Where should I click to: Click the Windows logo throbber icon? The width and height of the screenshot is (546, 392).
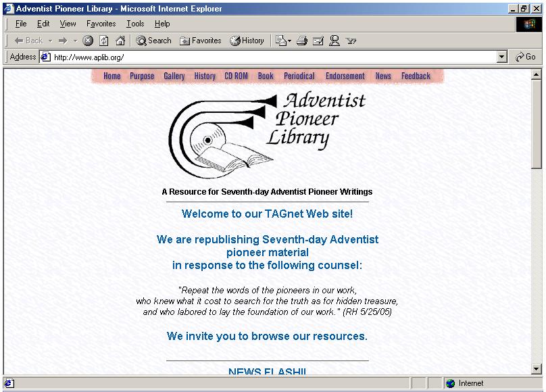click(x=529, y=24)
